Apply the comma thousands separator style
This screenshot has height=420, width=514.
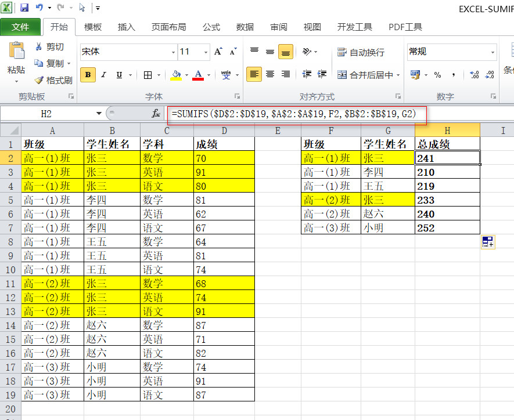pos(454,75)
